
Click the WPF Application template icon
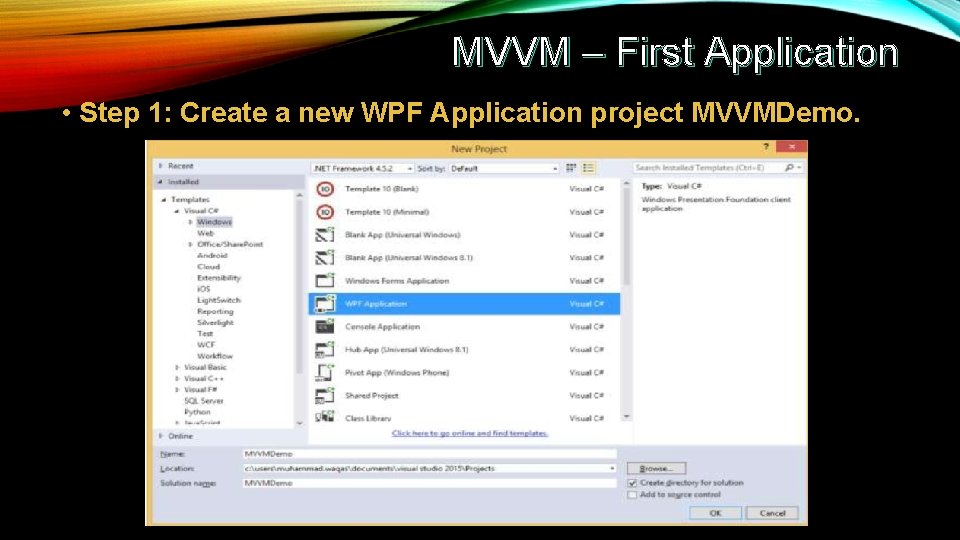[x=324, y=304]
